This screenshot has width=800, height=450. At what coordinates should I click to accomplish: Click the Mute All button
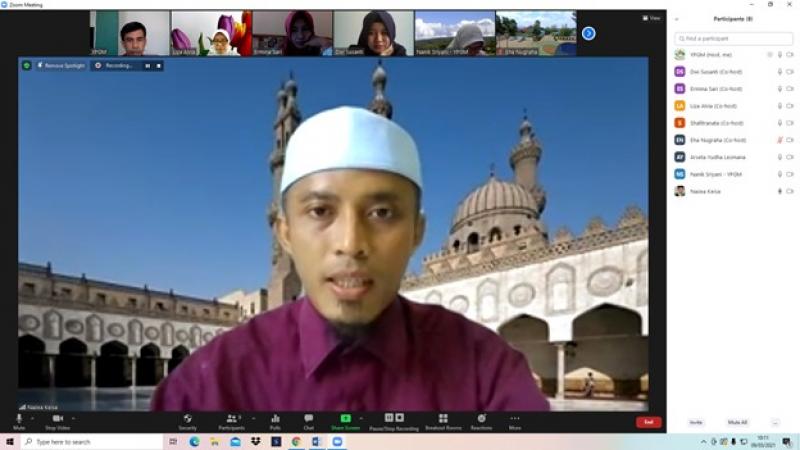737,422
